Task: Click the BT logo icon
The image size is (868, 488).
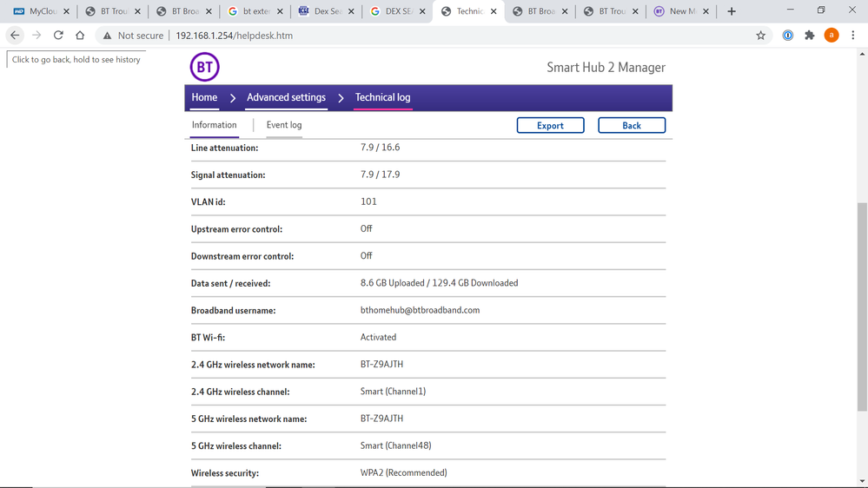Action: (204, 67)
